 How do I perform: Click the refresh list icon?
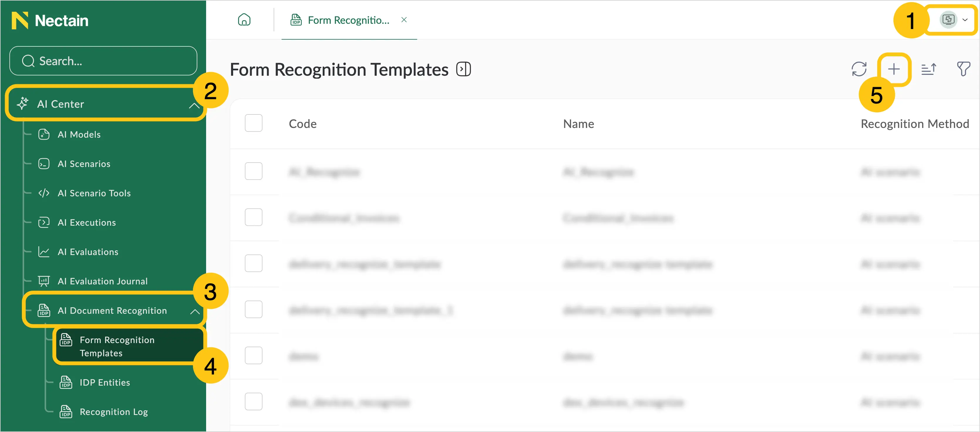tap(859, 69)
